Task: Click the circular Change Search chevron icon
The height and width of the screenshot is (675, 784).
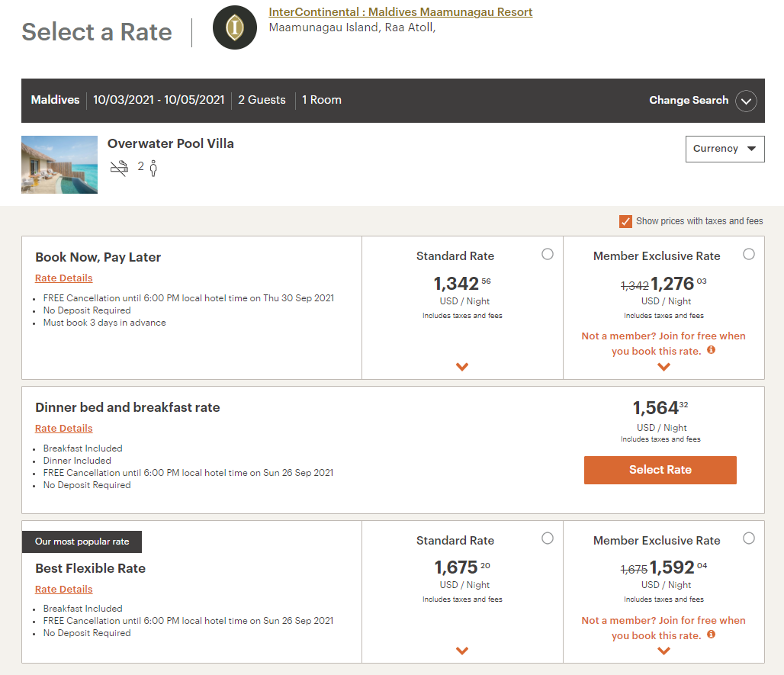Action: tap(746, 101)
